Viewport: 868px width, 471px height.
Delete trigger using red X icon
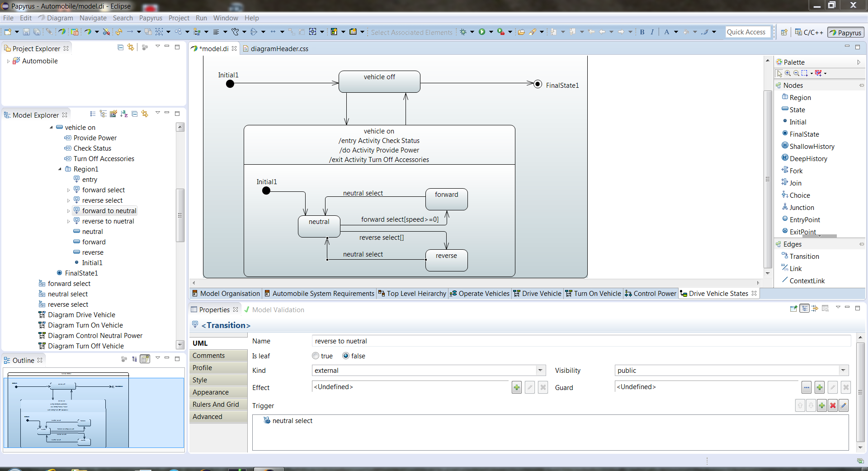pos(833,405)
